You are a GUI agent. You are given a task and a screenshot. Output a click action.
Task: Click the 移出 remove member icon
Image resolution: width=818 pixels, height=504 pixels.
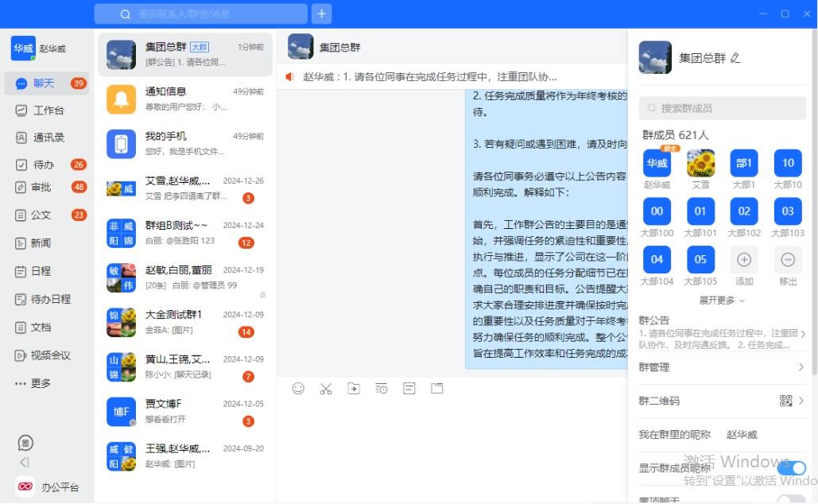tap(788, 260)
